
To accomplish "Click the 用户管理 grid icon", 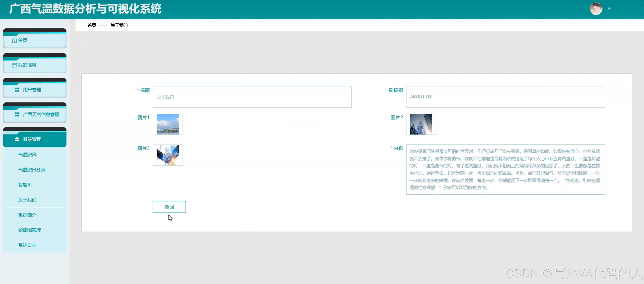I will coord(17,90).
